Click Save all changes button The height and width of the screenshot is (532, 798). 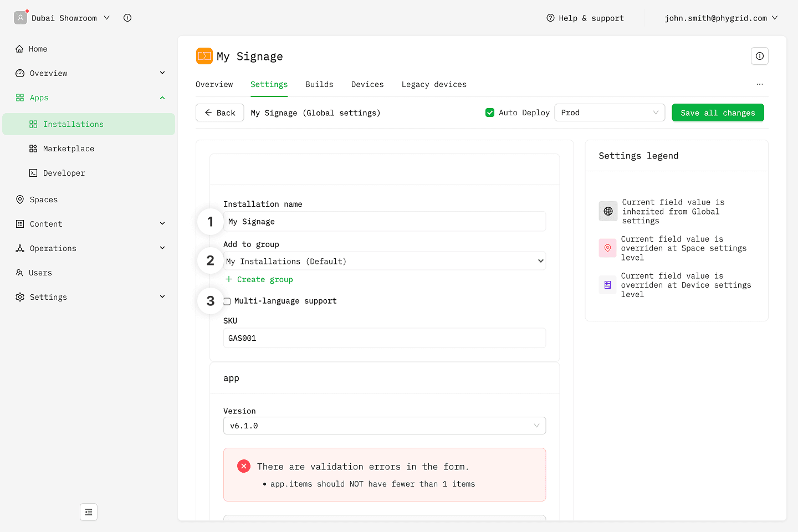(718, 112)
